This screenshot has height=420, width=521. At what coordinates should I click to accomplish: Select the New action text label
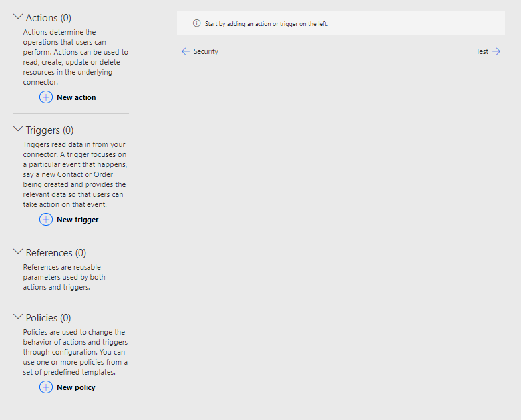point(76,97)
